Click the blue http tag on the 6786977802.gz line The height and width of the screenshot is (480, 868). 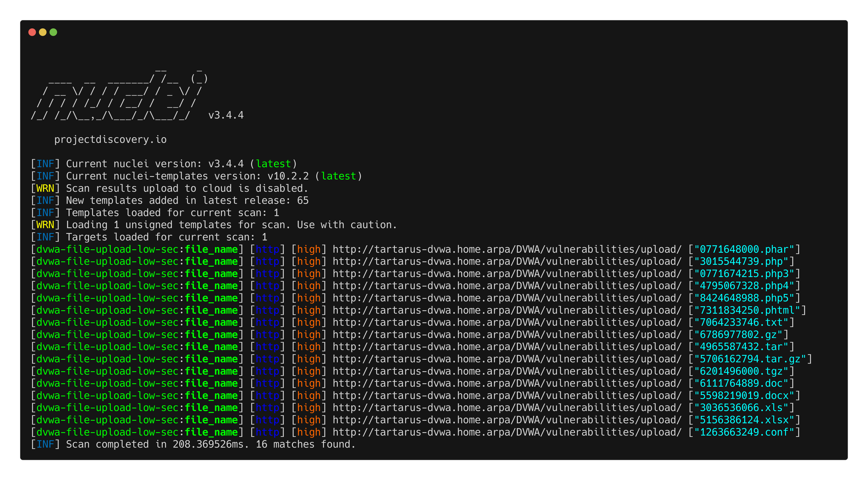[x=268, y=335]
